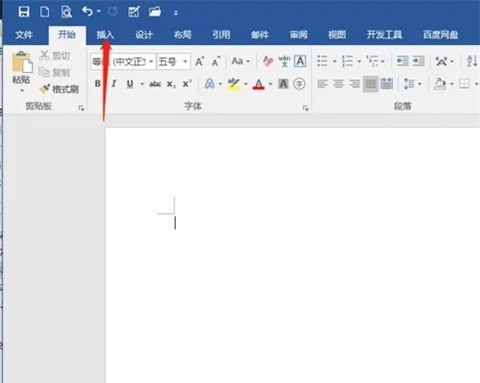The height and width of the screenshot is (383, 480).
Task: Toggle justify alignment
Action: tap(370, 84)
